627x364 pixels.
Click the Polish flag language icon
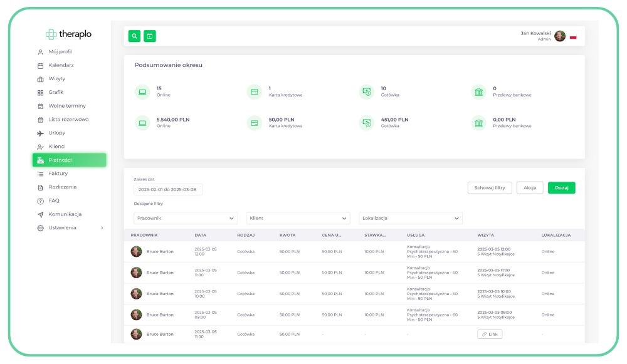573,37
